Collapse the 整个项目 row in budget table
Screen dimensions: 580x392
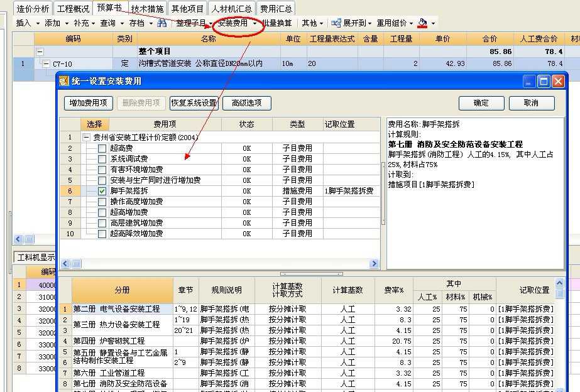[40, 52]
